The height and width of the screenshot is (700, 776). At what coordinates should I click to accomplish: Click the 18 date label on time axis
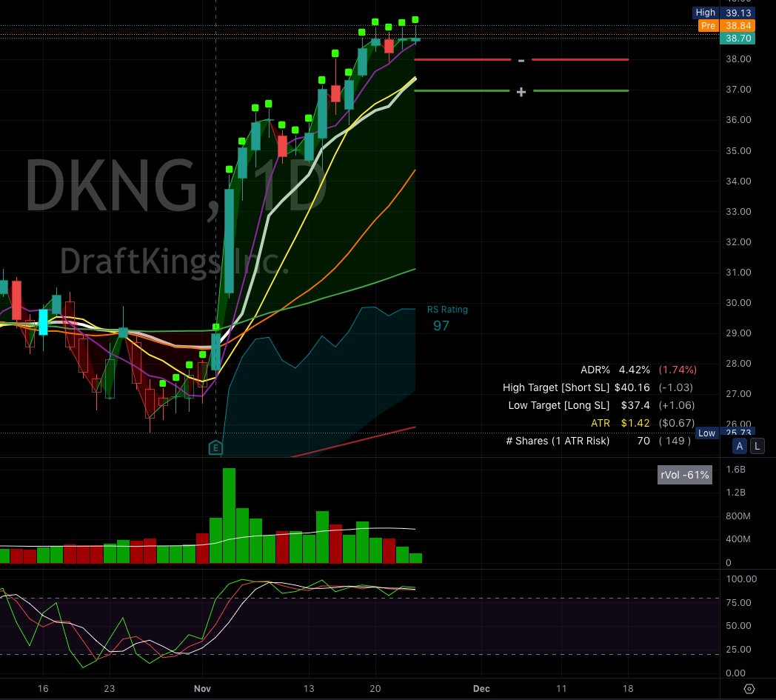[x=627, y=689]
